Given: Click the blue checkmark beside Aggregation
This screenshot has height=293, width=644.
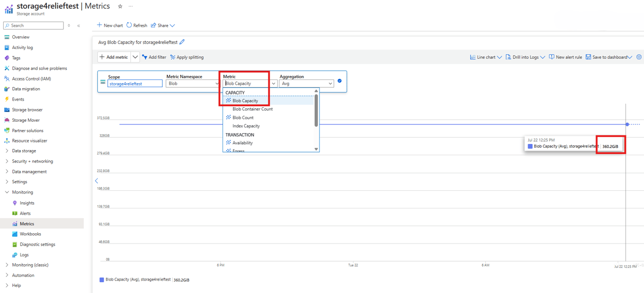Looking at the screenshot, I should 340,81.
